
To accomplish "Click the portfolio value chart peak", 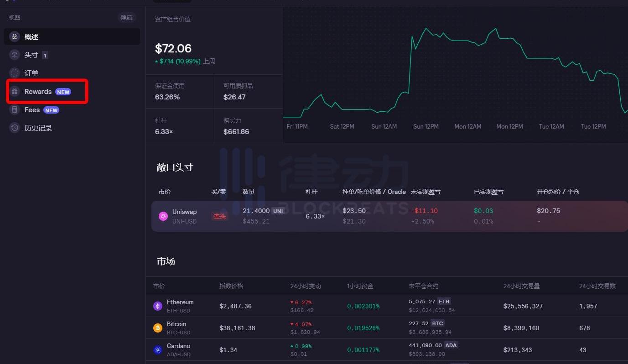I will (x=427, y=29).
